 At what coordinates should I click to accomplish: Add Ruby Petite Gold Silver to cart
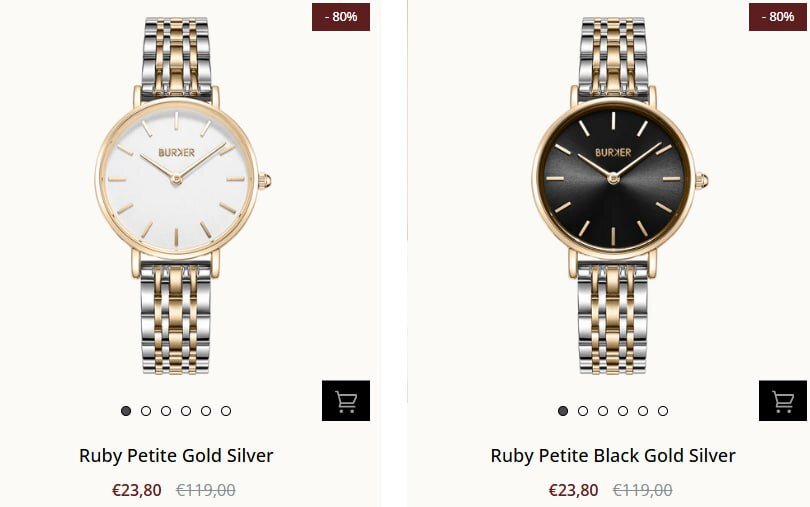click(346, 401)
